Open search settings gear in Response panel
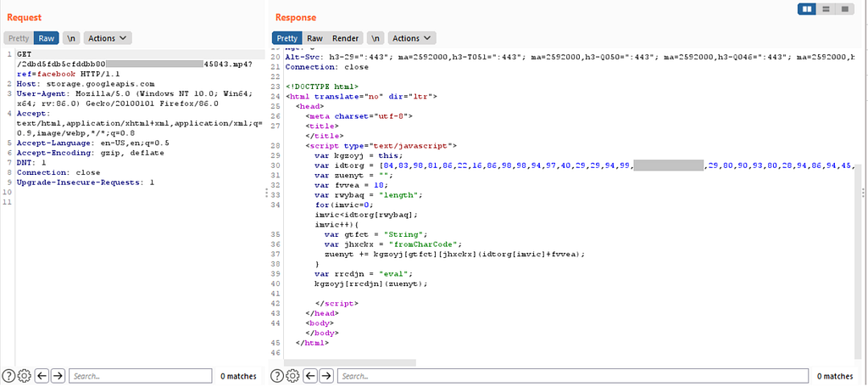Screen dimensions: 868x387 [292, 376]
